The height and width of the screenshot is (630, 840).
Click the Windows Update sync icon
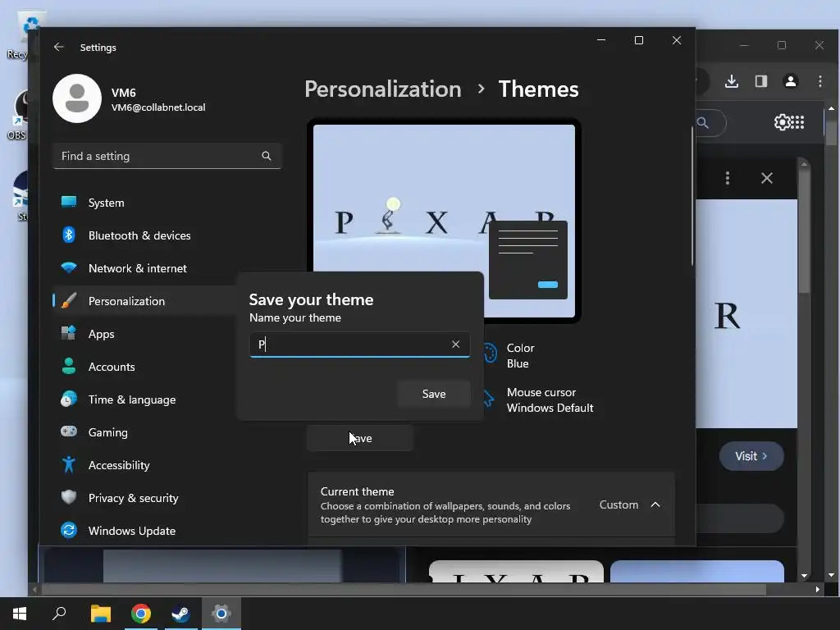click(x=69, y=531)
